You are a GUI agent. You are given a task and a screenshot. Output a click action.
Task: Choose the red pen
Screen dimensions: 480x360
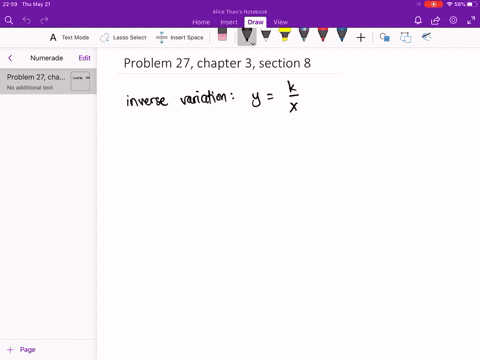tap(323, 35)
